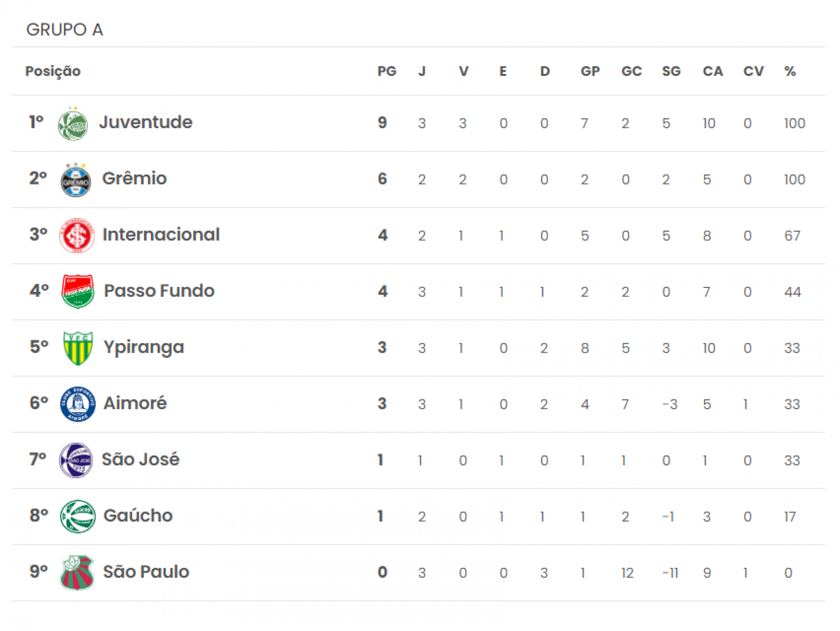Open the Internacional red crest
The width and height of the screenshot is (840, 631).
77,236
